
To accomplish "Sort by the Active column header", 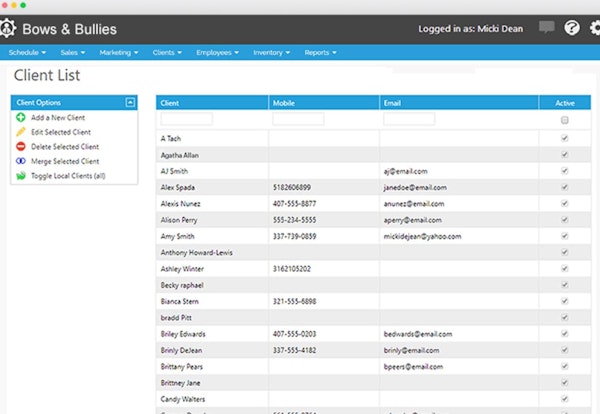I will point(565,103).
